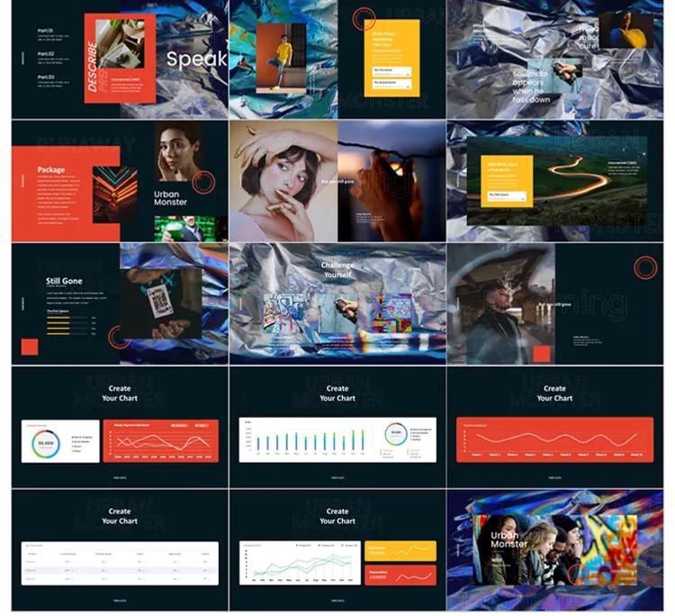Click the "Still Gone" heading

click(x=64, y=281)
